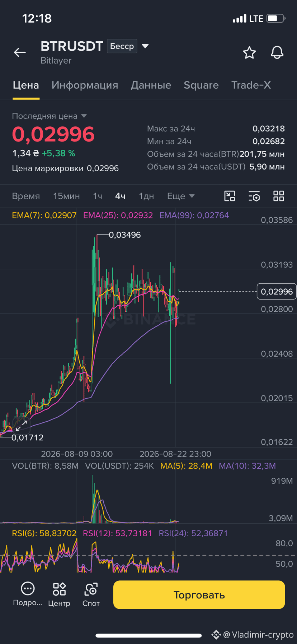Tap the Макс за 24ч value 0,03218
297x644 pixels.
pyautogui.click(x=268, y=129)
